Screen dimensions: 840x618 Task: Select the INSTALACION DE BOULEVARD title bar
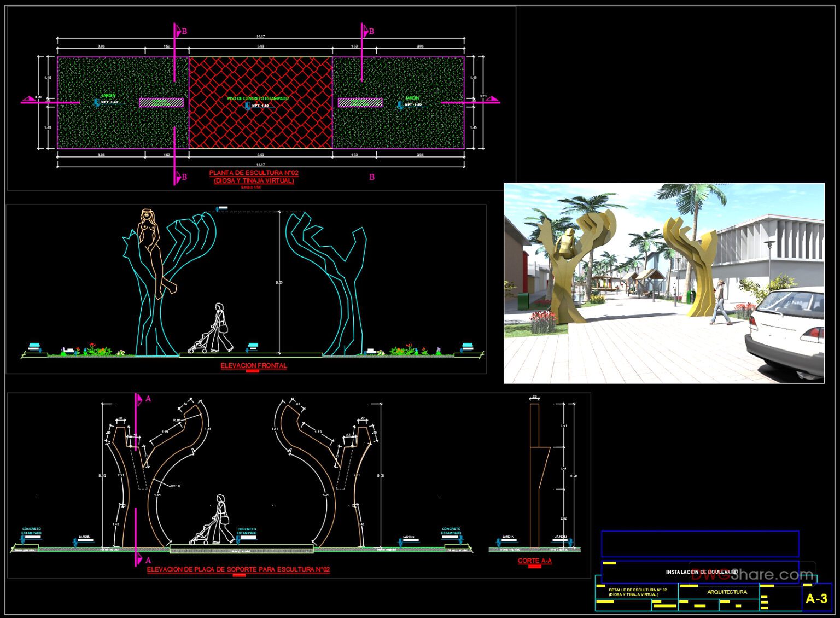coord(702,571)
